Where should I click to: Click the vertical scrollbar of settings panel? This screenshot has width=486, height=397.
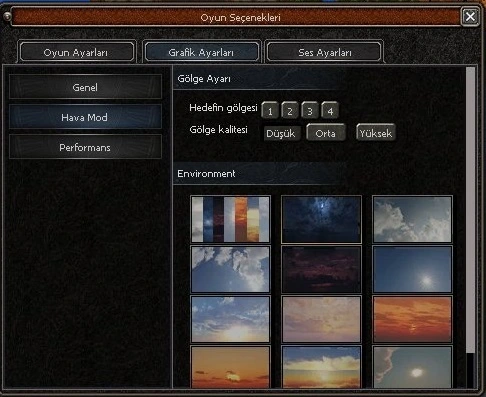(x=470, y=210)
